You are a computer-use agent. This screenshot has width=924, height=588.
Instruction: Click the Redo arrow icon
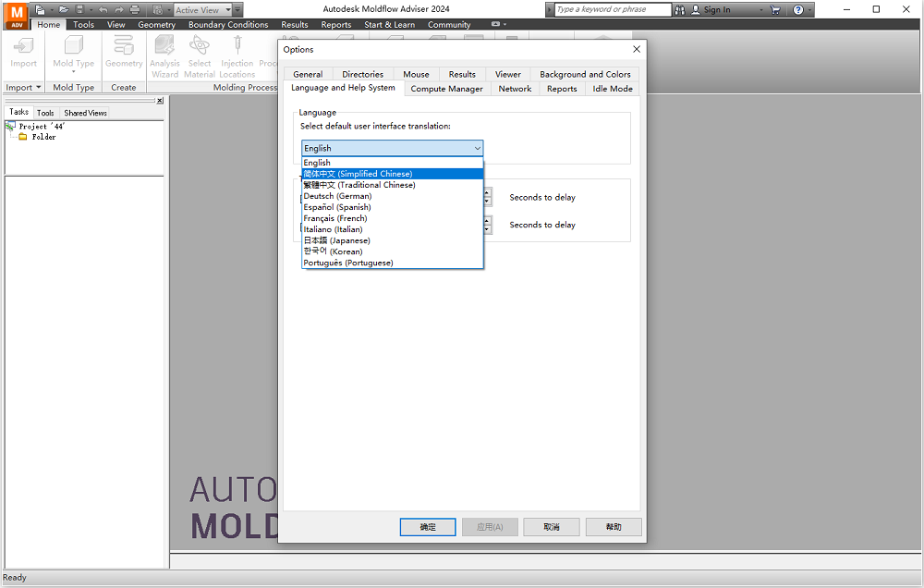119,9
